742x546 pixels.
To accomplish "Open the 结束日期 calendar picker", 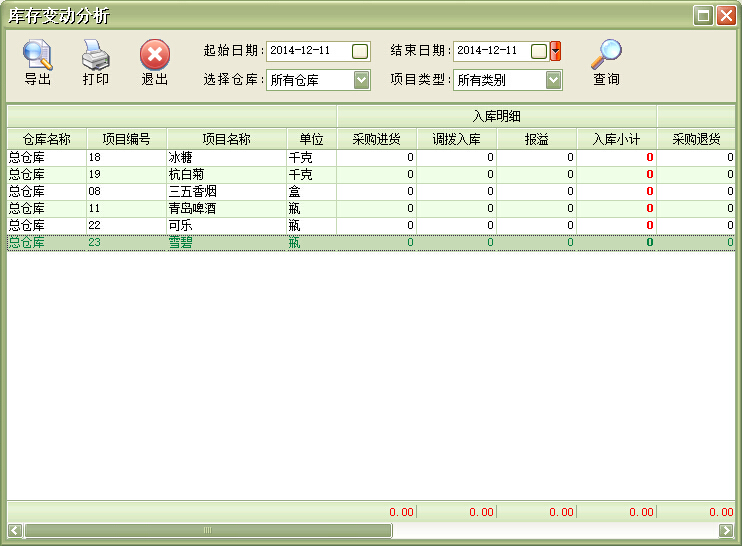I will pyautogui.click(x=539, y=51).
